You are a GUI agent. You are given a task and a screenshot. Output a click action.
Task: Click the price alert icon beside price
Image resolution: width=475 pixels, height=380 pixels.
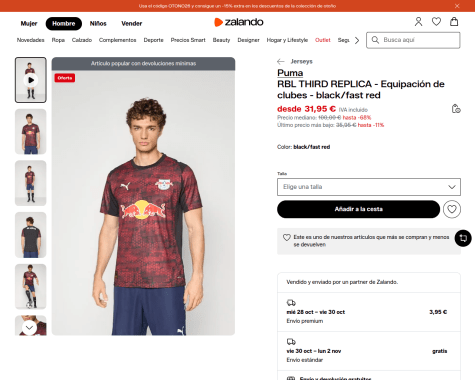click(456, 109)
